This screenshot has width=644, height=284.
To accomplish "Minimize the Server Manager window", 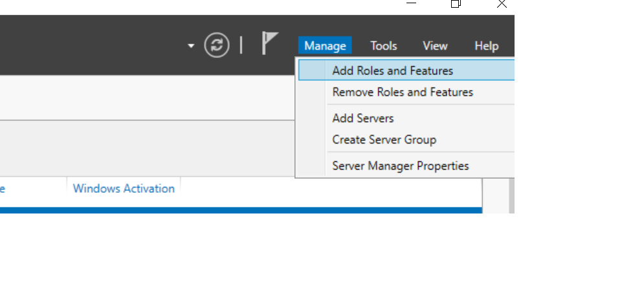I will pyautogui.click(x=411, y=4).
